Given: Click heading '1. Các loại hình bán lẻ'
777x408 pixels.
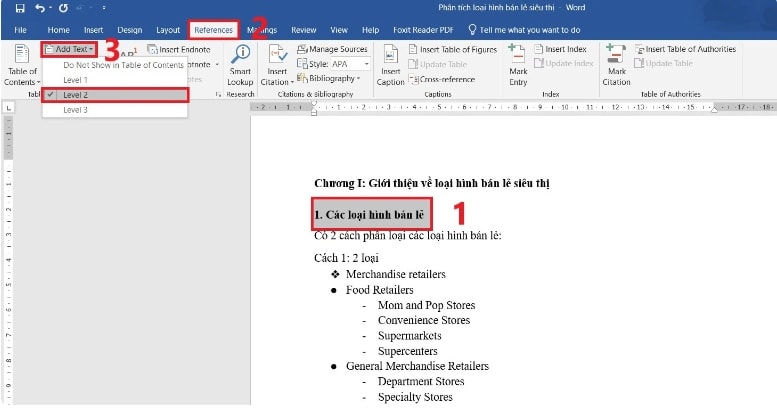Looking at the screenshot, I should (x=369, y=215).
